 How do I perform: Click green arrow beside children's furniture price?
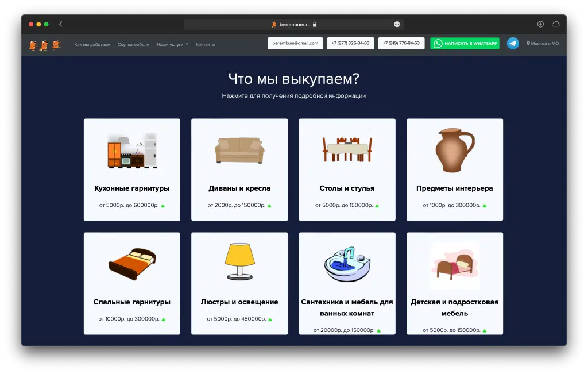coord(485,330)
